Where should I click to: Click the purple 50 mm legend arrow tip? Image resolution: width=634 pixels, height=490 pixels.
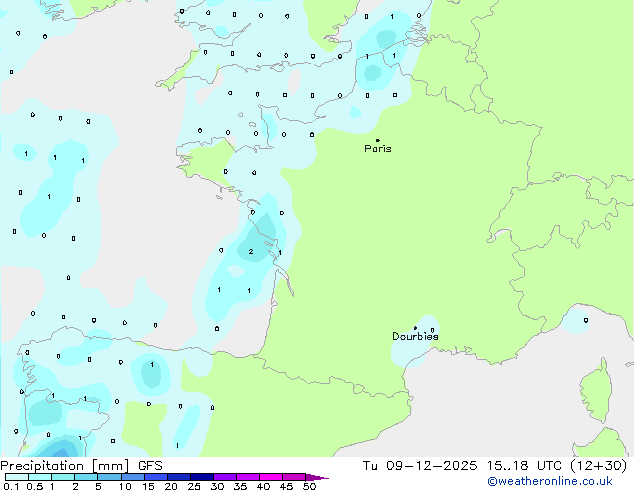click(317, 477)
